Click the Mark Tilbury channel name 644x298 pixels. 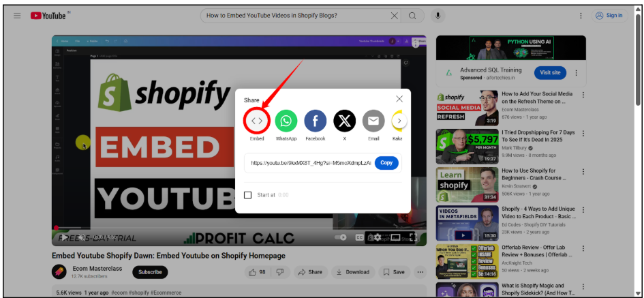point(514,148)
